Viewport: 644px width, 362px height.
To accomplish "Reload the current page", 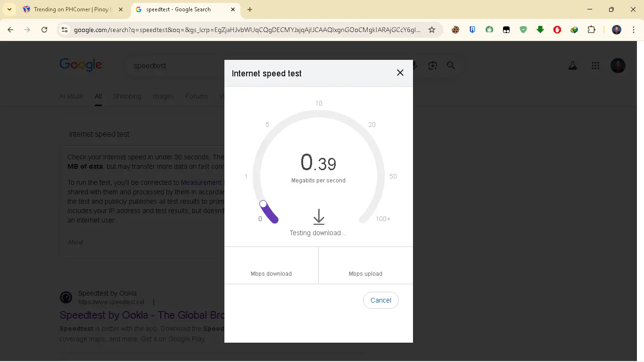I will tap(44, 30).
